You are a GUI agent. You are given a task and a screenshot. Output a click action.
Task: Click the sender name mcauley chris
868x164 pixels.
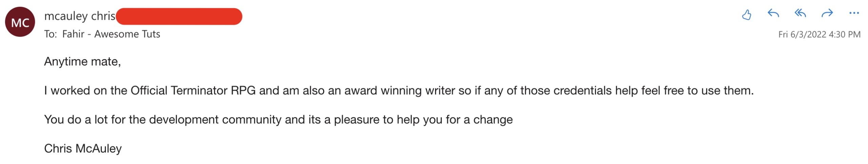[80, 16]
